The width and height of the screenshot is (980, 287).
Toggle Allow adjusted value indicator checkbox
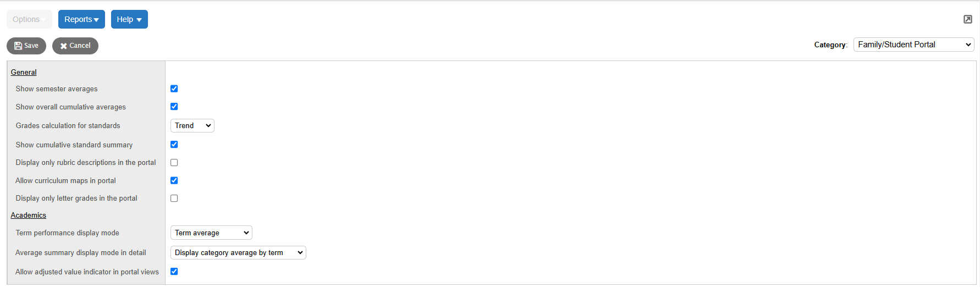(x=174, y=272)
